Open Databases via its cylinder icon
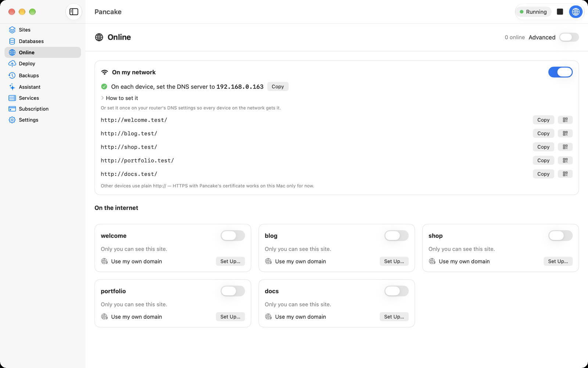This screenshot has height=368, width=588. coord(12,41)
